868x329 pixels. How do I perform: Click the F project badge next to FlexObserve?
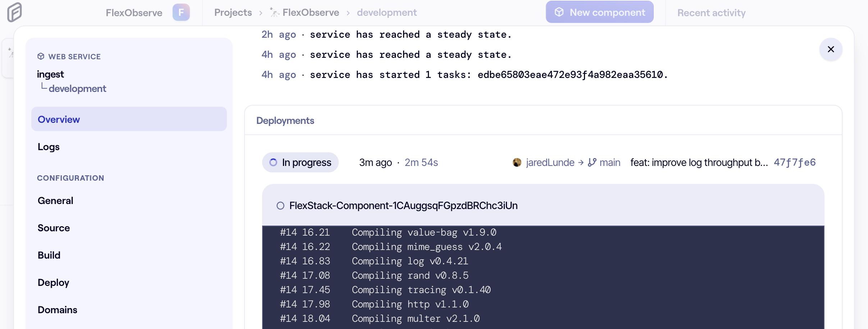pos(181,12)
